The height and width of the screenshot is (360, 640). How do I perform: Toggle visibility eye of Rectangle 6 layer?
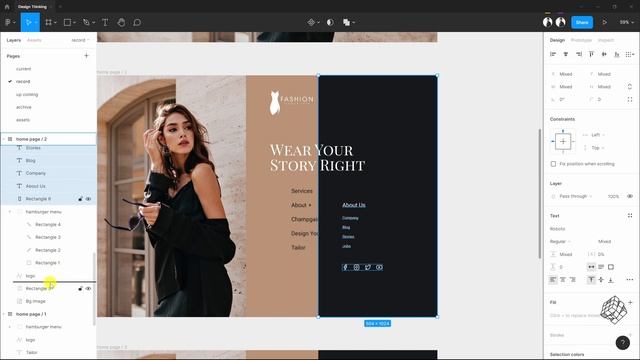pos(88,199)
